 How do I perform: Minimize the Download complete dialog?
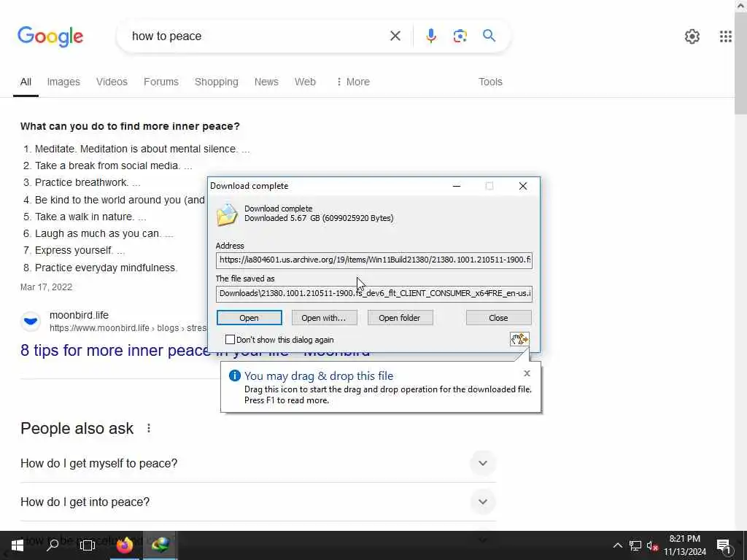[457, 186]
